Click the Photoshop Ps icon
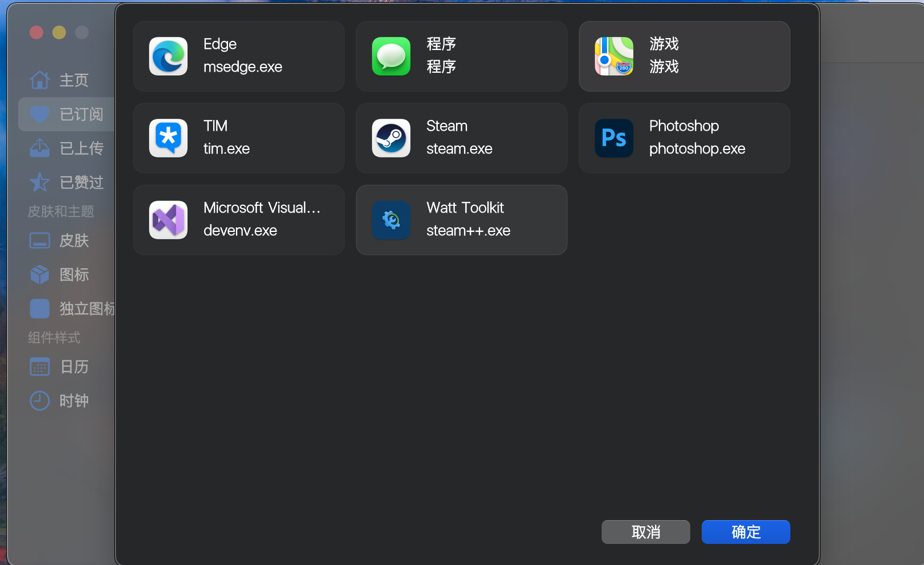Viewport: 924px width, 565px height. (614, 138)
